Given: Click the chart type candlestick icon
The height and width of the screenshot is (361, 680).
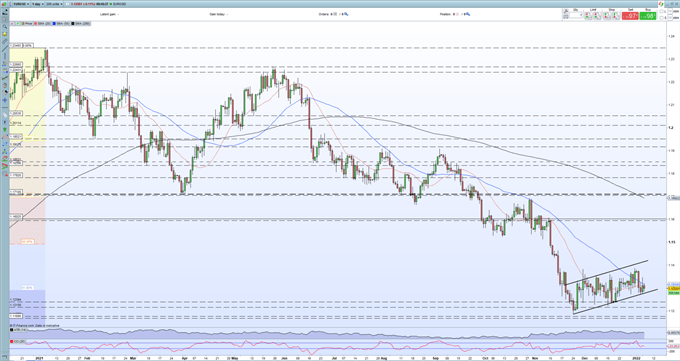Looking at the screenshot, I should (x=4, y=4).
